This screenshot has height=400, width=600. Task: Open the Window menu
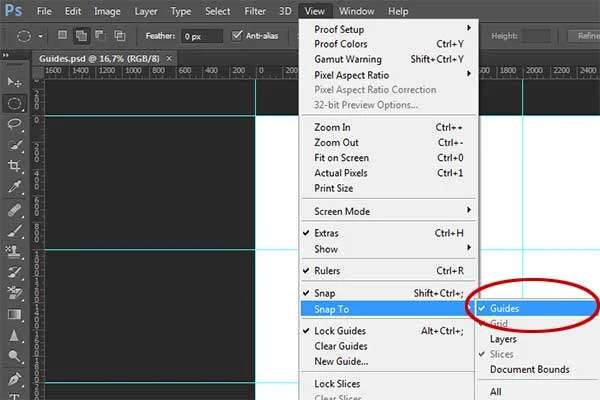(356, 11)
